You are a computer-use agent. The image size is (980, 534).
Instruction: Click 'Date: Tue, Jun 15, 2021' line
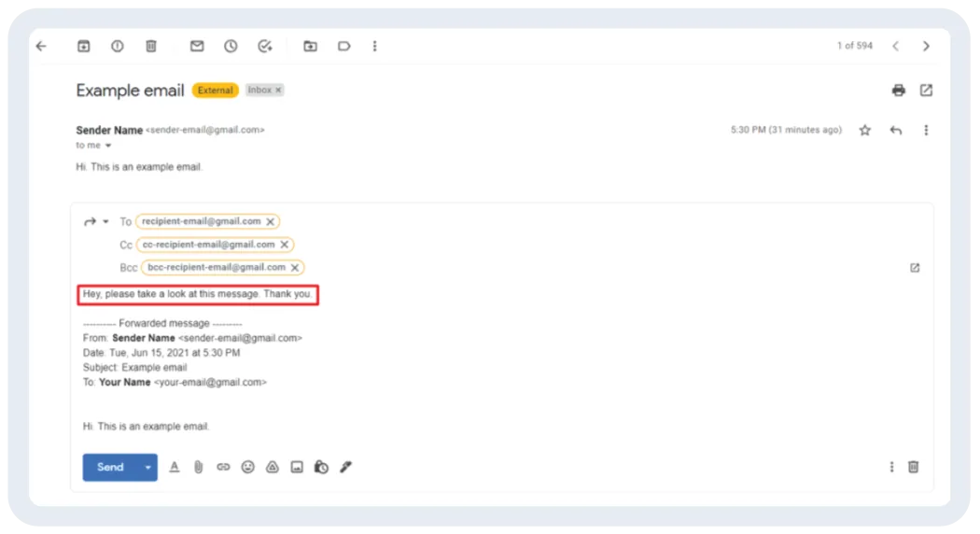161,353
